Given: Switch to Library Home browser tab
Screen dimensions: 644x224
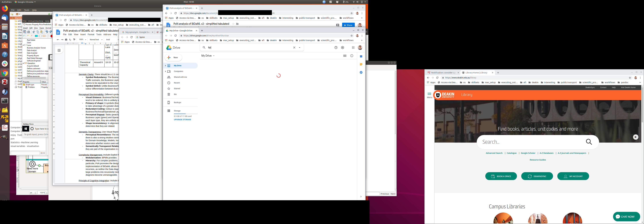Looking at the screenshot, I should pos(476,73).
